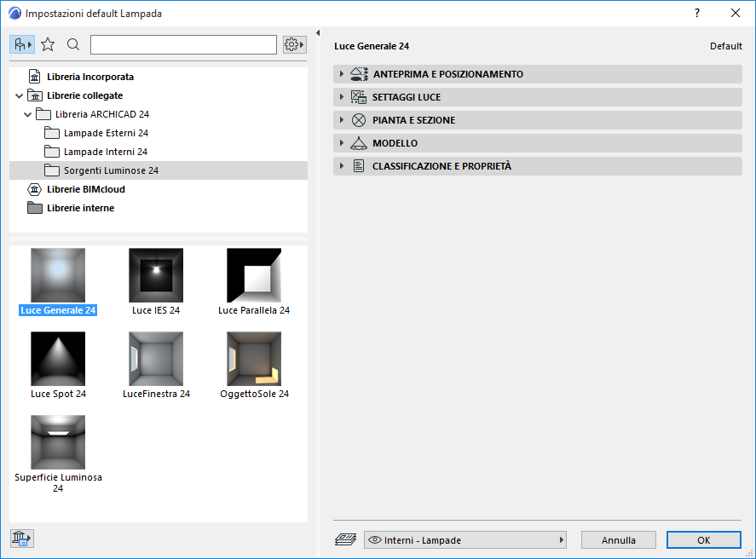Screen dimensions: 756x559
Task: Click the help question mark button
Action: 697,13
